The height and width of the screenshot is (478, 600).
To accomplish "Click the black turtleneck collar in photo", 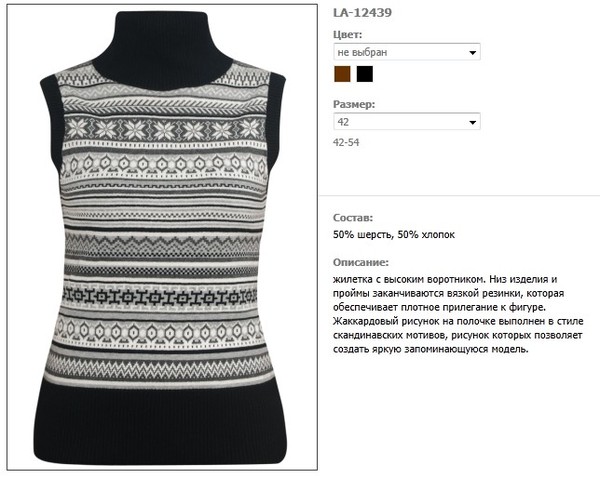I will click(x=162, y=50).
